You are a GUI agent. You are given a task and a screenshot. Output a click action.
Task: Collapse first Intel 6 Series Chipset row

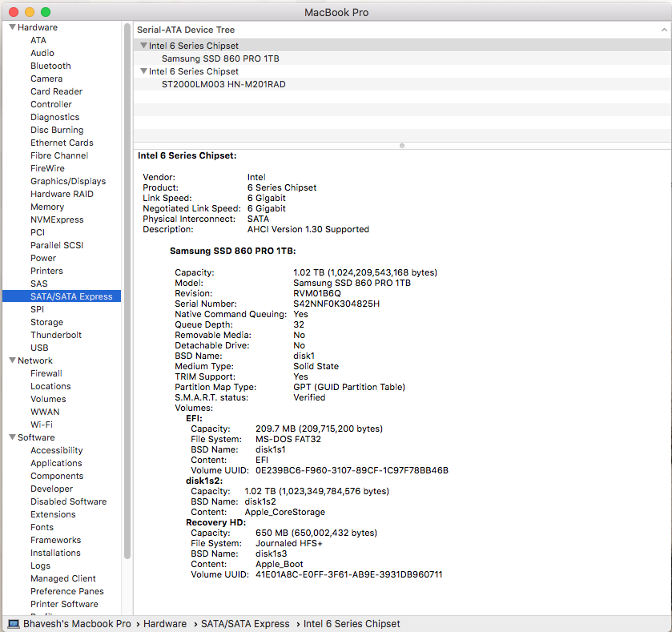(x=144, y=46)
